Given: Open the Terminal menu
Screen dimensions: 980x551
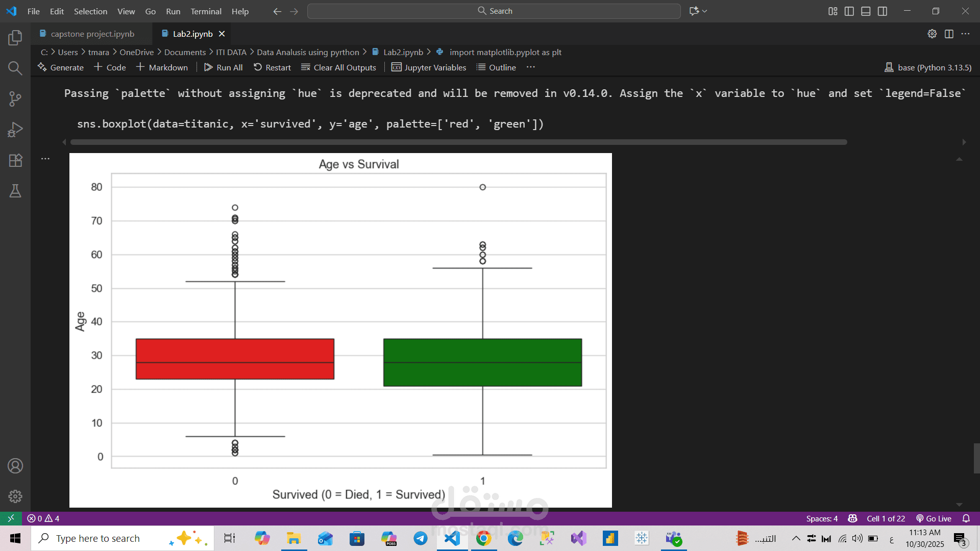Looking at the screenshot, I should (206, 11).
